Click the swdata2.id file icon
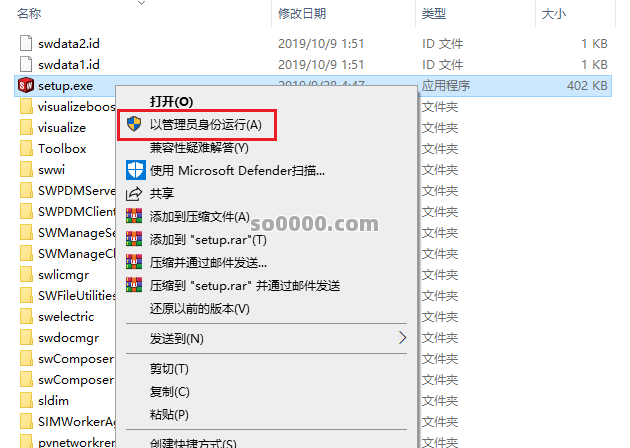Viewport: 630px width, 448px height. pyautogui.click(x=26, y=43)
